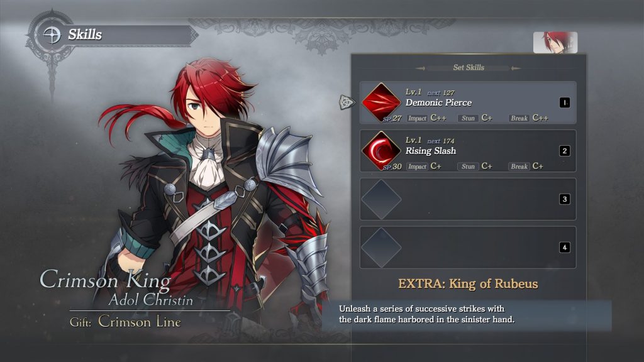Click the slot number 3 badge
Image resolution: width=644 pixels, height=362 pixels.
point(565,199)
